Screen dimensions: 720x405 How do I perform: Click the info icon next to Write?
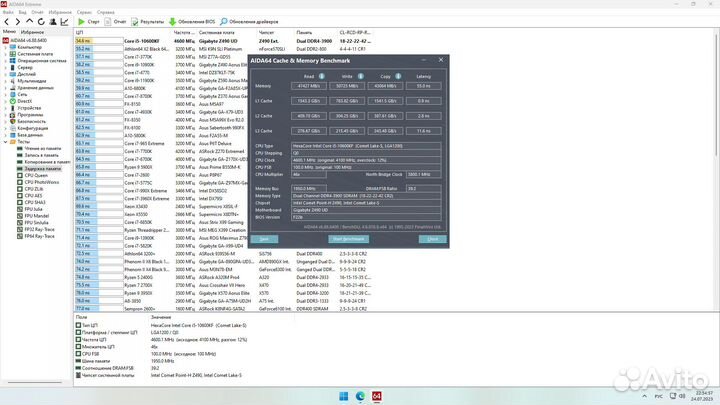point(360,76)
